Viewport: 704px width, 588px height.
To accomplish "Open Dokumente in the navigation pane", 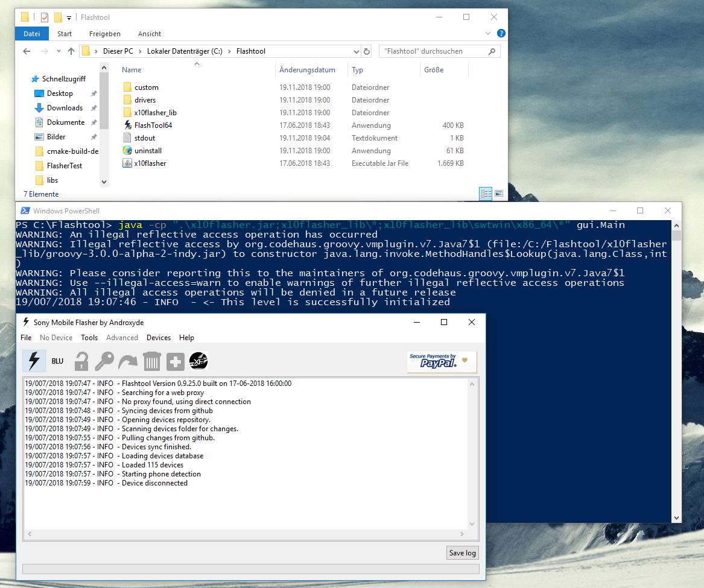I will [x=66, y=122].
